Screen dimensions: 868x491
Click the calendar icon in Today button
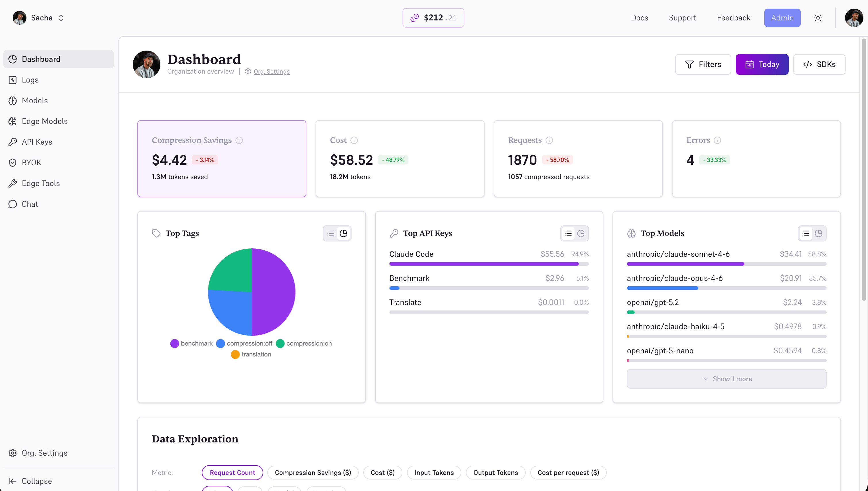pos(749,64)
